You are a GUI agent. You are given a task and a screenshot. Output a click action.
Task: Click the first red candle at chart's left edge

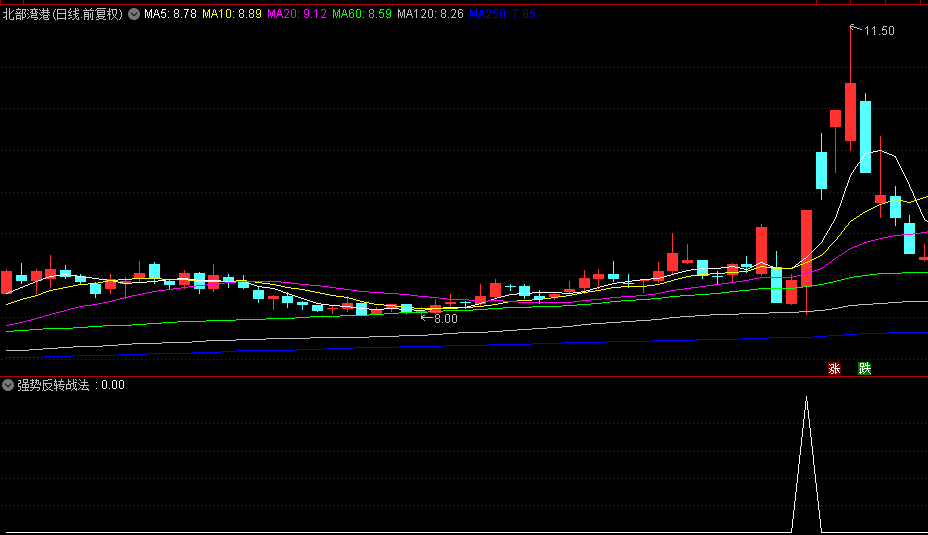pos(7,281)
